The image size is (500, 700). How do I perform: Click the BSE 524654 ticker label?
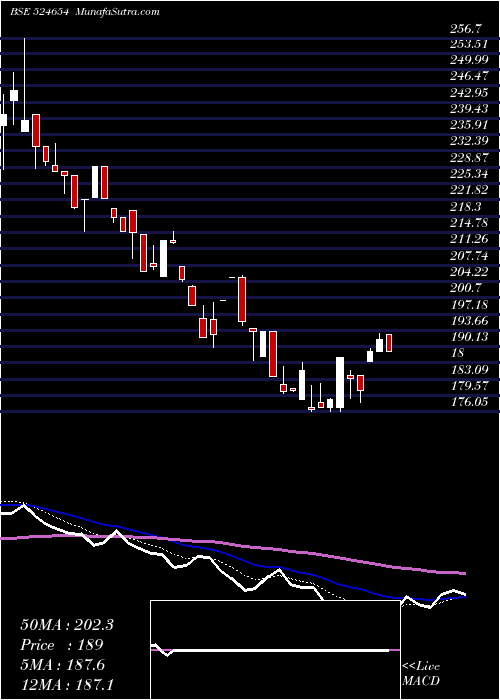39,12
